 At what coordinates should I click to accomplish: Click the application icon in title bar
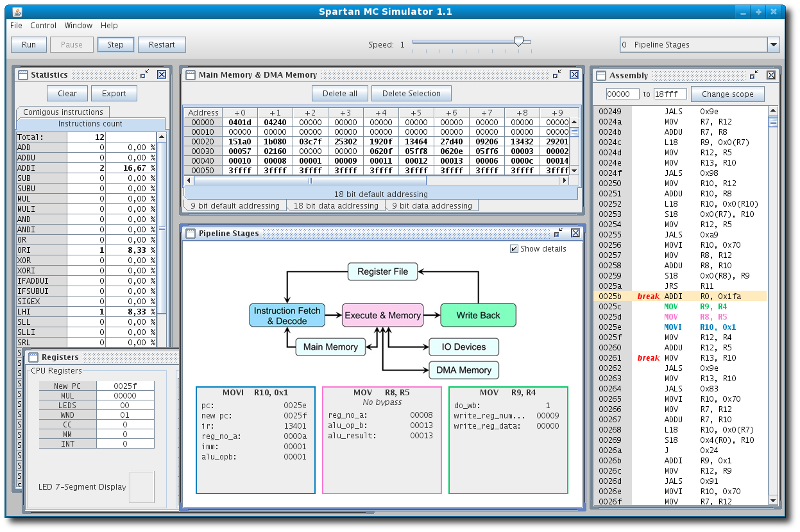tap(17, 12)
